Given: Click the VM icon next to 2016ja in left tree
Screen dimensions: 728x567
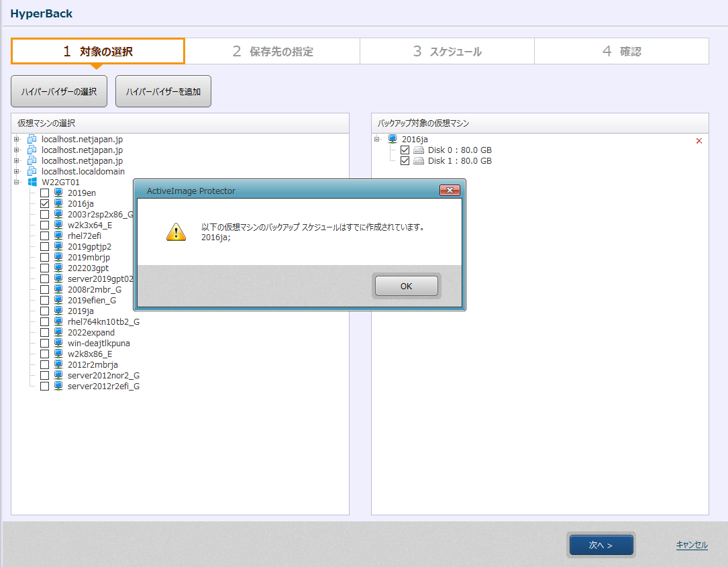Looking at the screenshot, I should [x=58, y=203].
